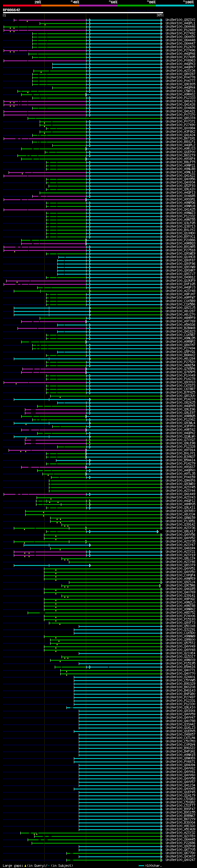Open hit UniRef100_A2SY48
This screenshot has width=197, height=868.
click(180, 291)
